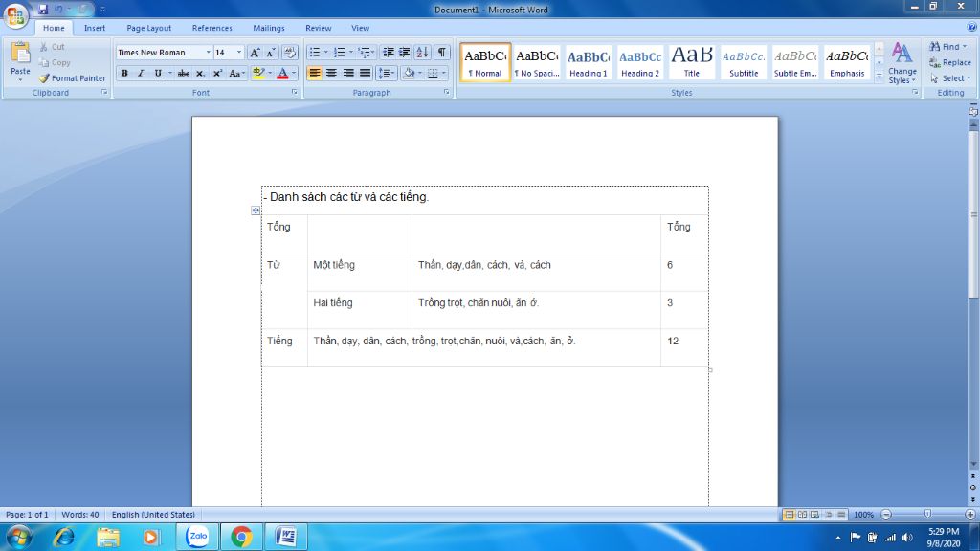
Task: Expand the font size dropdown
Action: click(238, 53)
